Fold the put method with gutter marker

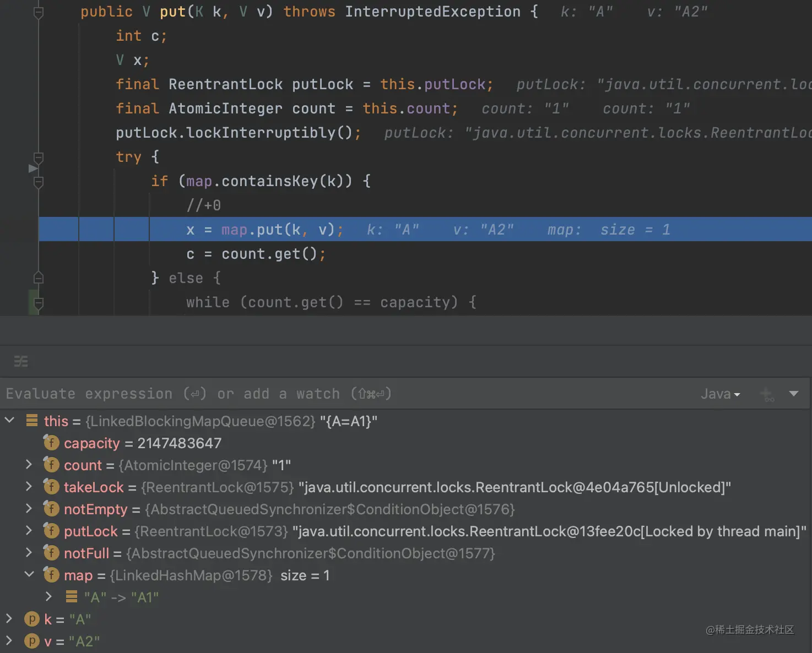[x=39, y=12]
